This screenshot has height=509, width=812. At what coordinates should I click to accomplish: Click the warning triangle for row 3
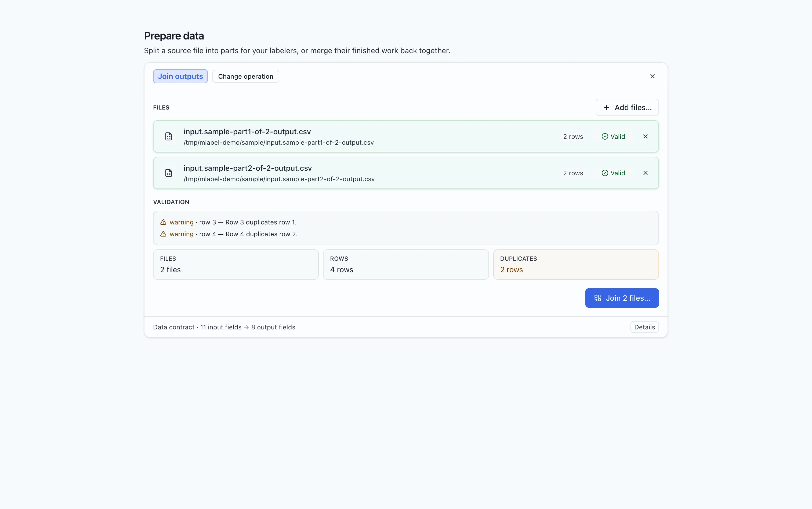(163, 222)
